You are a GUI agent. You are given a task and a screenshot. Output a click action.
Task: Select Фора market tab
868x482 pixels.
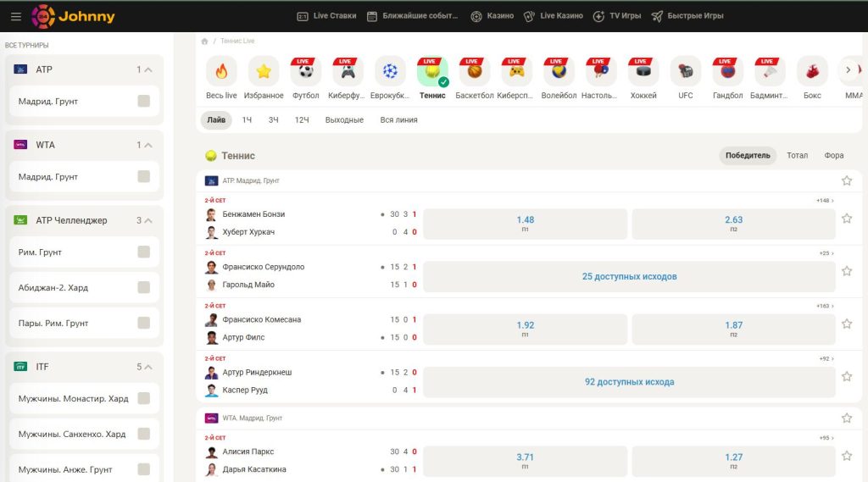point(834,156)
